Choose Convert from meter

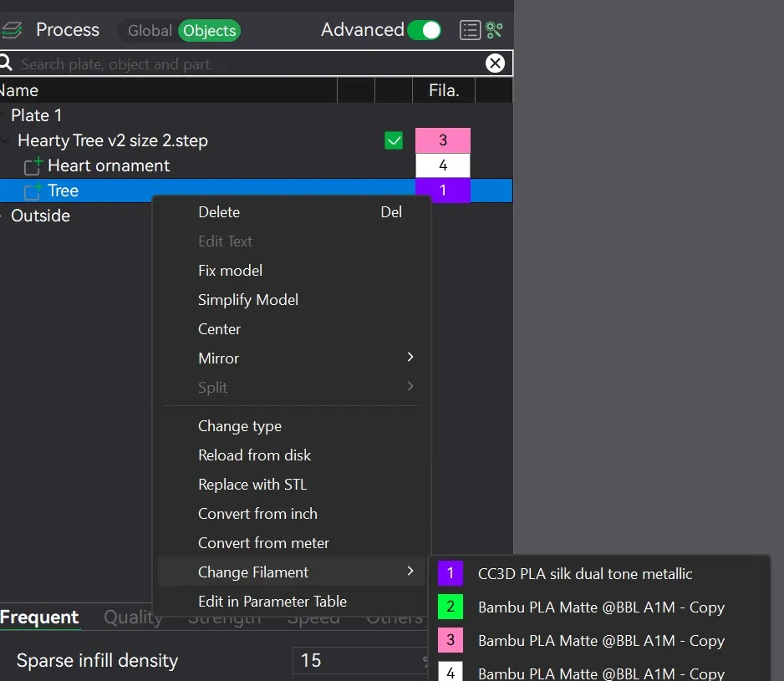click(292, 543)
